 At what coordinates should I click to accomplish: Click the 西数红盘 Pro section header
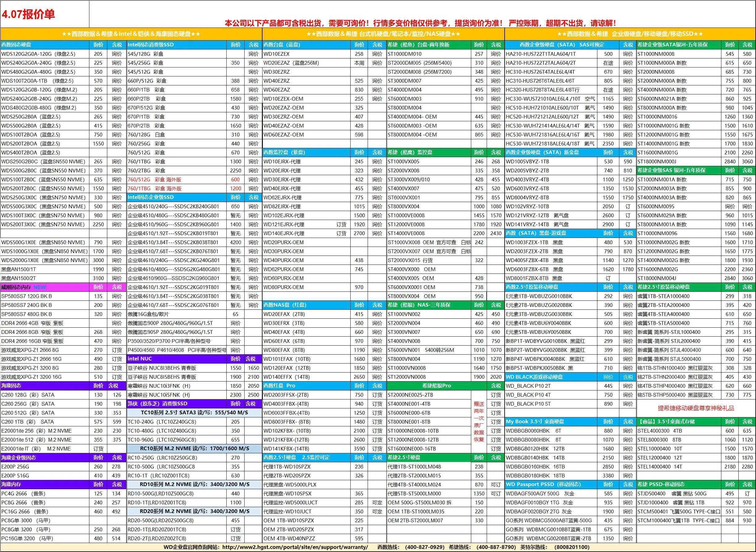(306, 386)
